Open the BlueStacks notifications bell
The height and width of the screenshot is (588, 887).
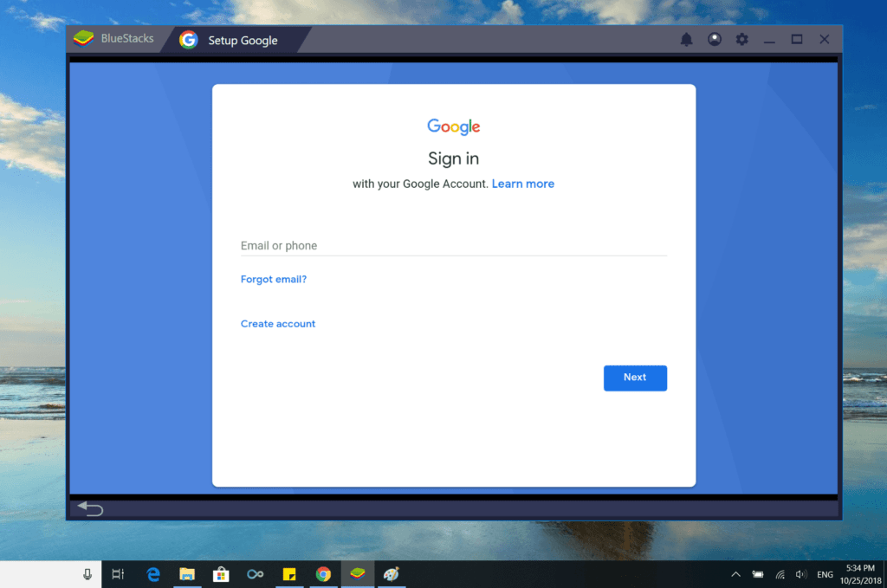click(x=686, y=40)
